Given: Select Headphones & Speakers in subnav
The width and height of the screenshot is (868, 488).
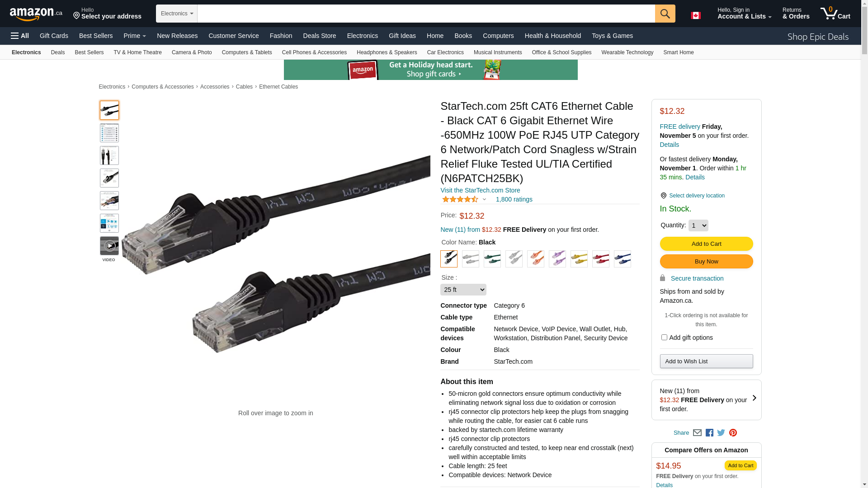Looking at the screenshot, I should (387, 52).
